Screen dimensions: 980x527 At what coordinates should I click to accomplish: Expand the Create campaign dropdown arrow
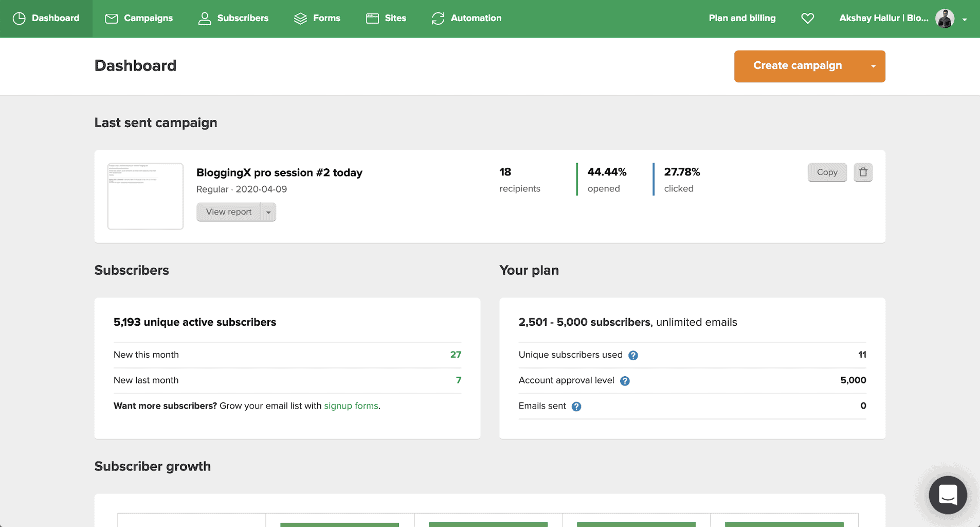coord(873,66)
